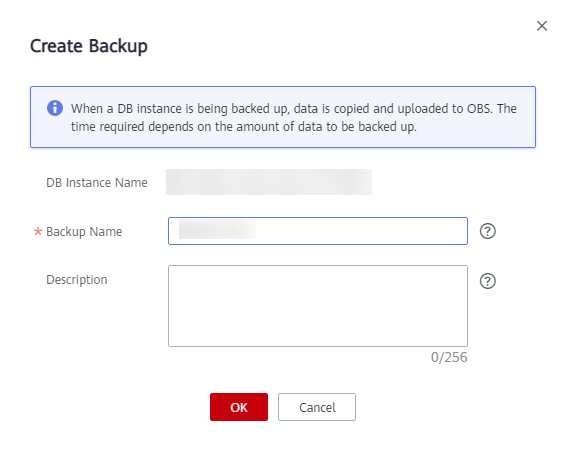Click bottom-right corner of Description box
Image resolution: width=566 pixels, height=450 pixels.
coord(465,344)
